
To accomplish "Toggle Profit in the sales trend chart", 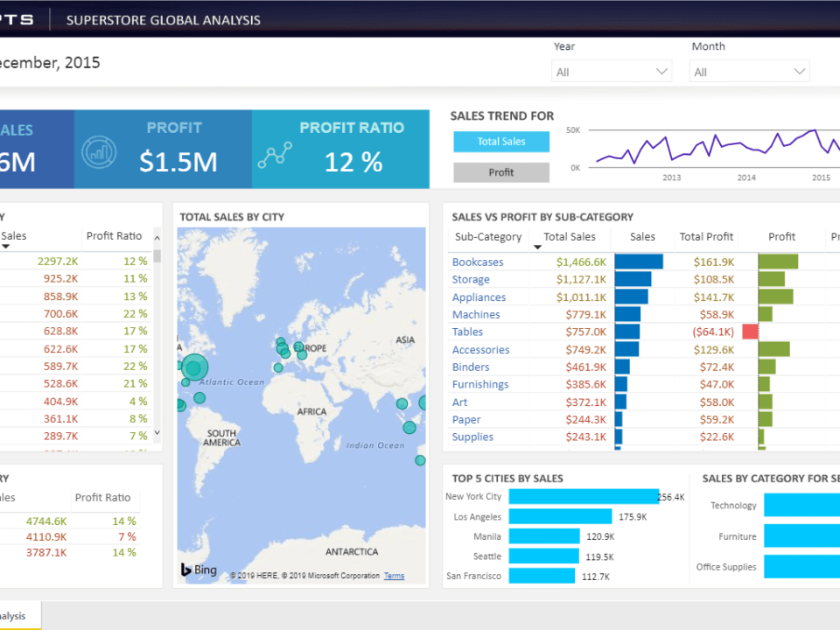I will pyautogui.click(x=501, y=172).
